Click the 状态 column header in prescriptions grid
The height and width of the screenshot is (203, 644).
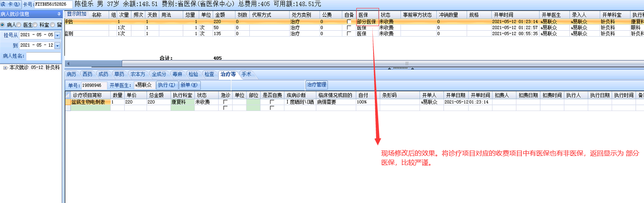389,15
